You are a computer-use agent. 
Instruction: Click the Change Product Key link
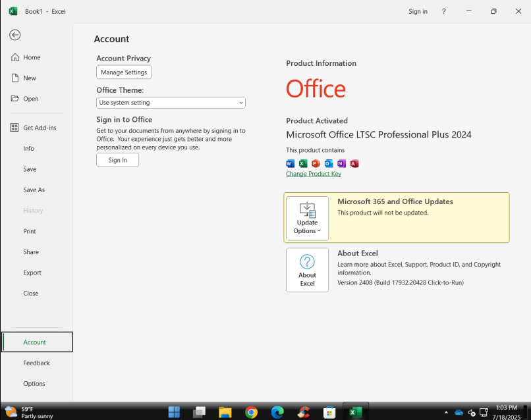(x=314, y=174)
